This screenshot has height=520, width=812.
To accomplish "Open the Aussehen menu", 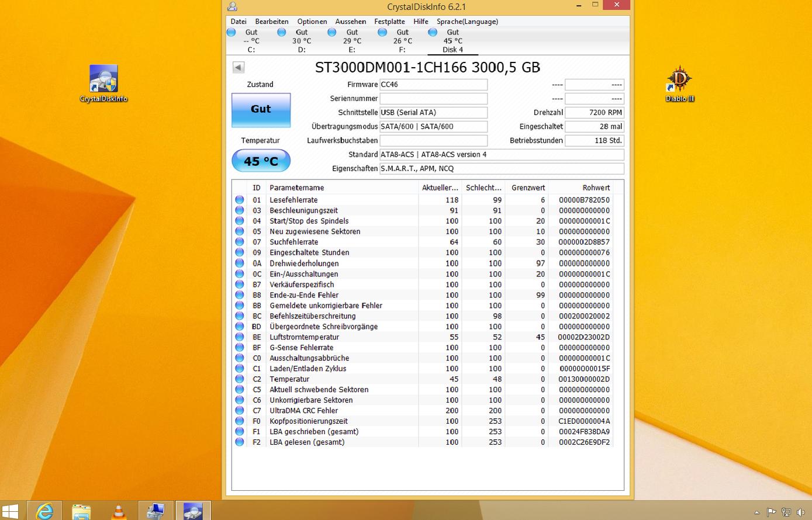I will pyautogui.click(x=351, y=22).
